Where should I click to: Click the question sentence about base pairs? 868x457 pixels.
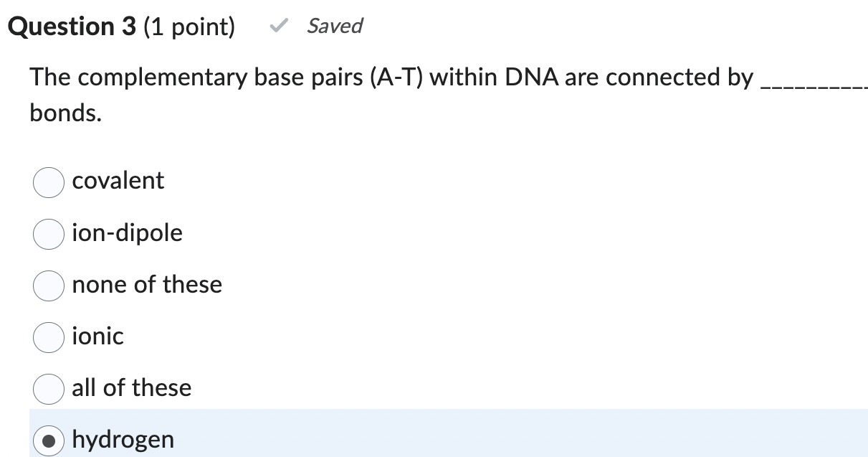358,77
